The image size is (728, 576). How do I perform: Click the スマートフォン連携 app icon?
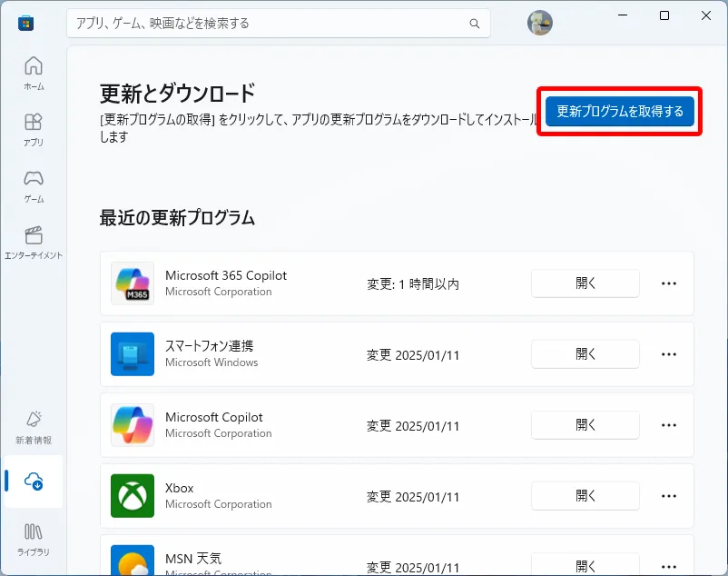[x=133, y=354]
